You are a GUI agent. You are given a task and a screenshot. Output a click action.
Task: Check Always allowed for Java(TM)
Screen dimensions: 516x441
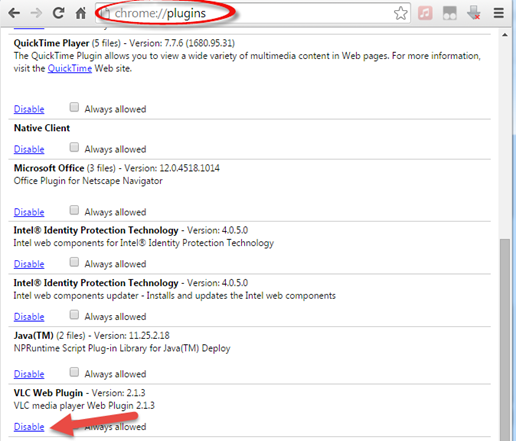74,372
